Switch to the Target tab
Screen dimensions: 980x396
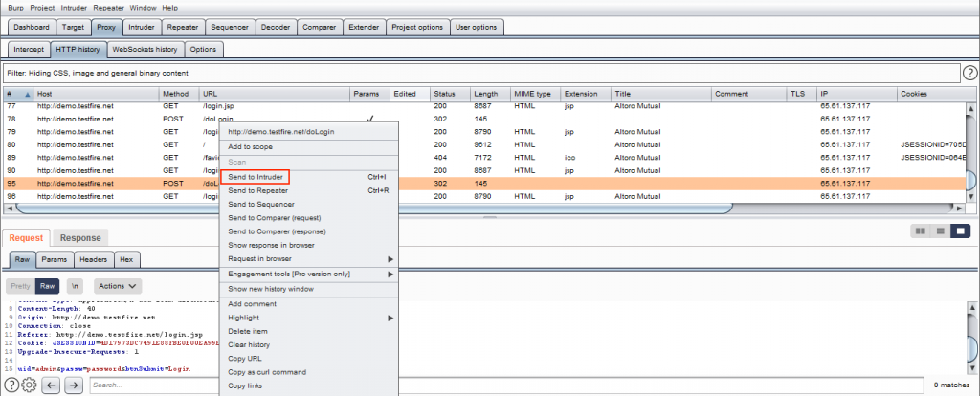[x=73, y=27]
